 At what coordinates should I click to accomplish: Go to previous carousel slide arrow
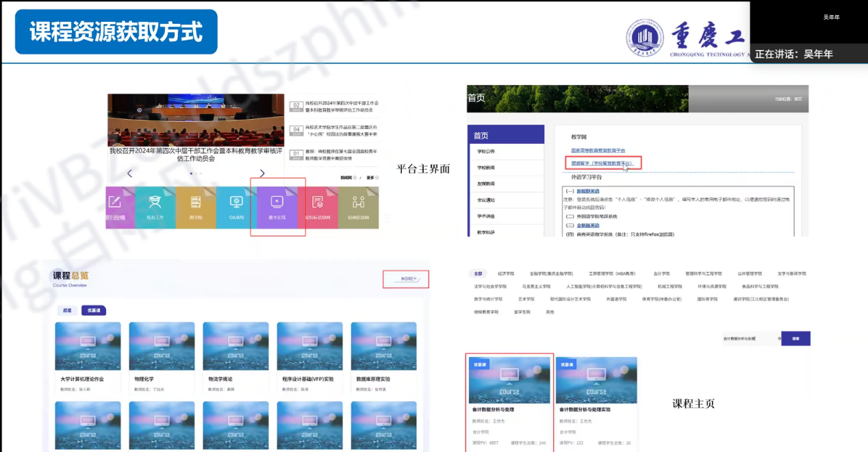pyautogui.click(x=130, y=173)
